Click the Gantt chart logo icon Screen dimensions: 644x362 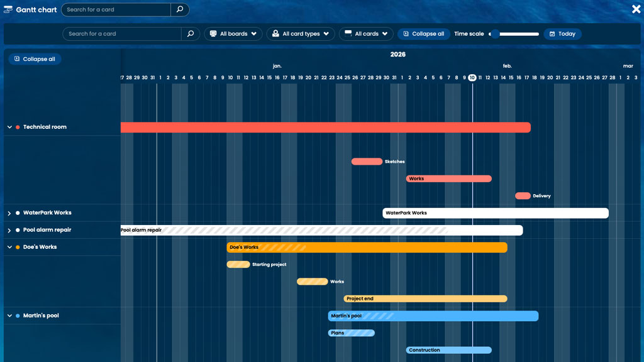click(8, 9)
